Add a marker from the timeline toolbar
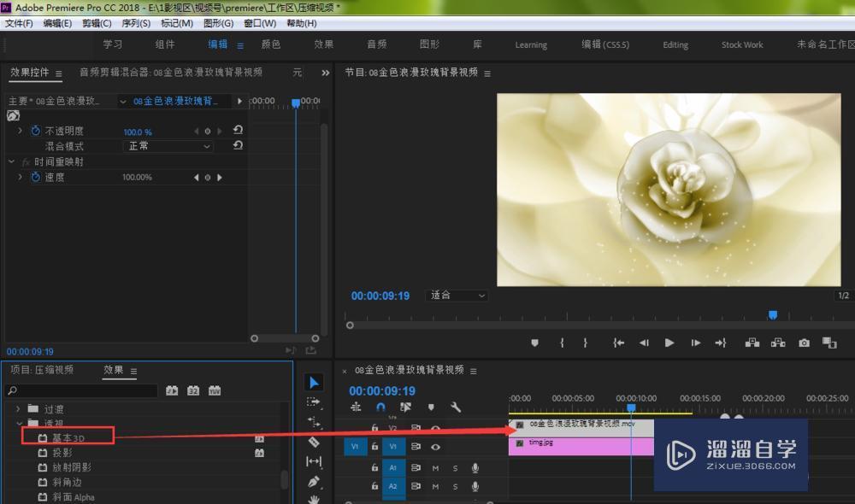This screenshot has height=504, width=855. coord(431,407)
